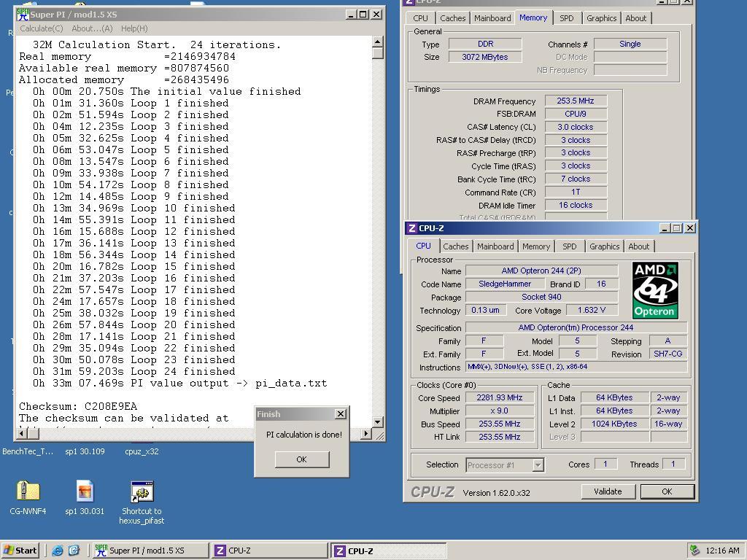The height and width of the screenshot is (560, 747).
Task: Switch to About tab in front CPU-Z
Action: 638,246
